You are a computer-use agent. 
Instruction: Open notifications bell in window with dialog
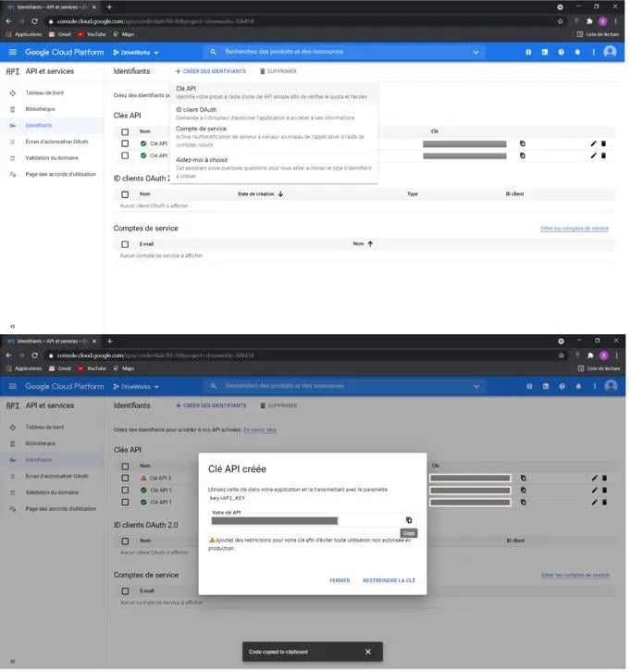click(578, 386)
